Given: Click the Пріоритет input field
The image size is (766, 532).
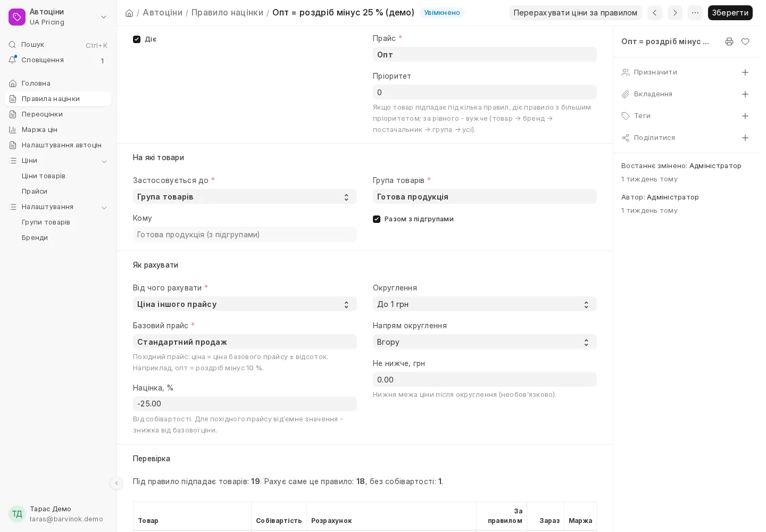Looking at the screenshot, I should click(485, 93).
